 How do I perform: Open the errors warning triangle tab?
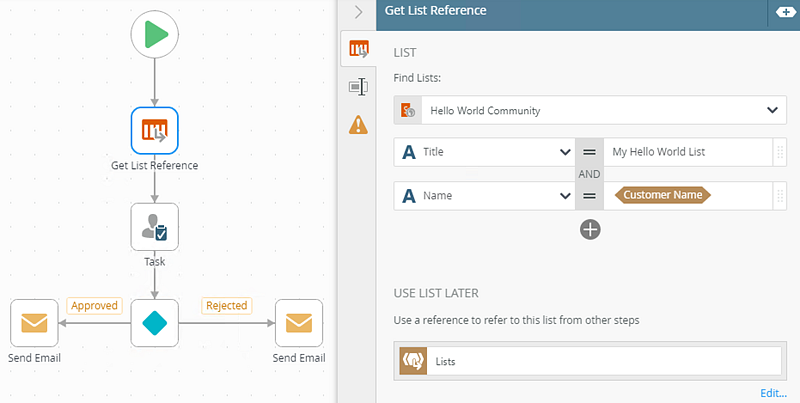click(x=357, y=125)
